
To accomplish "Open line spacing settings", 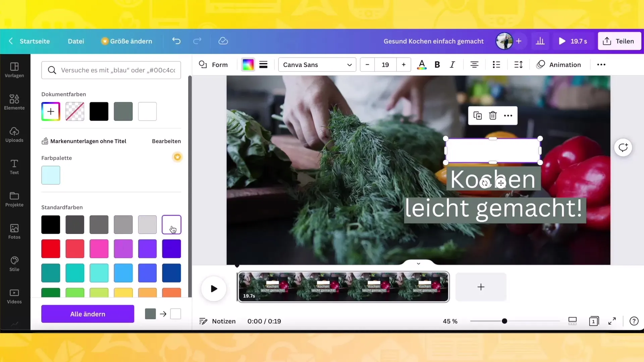I will tap(519, 65).
